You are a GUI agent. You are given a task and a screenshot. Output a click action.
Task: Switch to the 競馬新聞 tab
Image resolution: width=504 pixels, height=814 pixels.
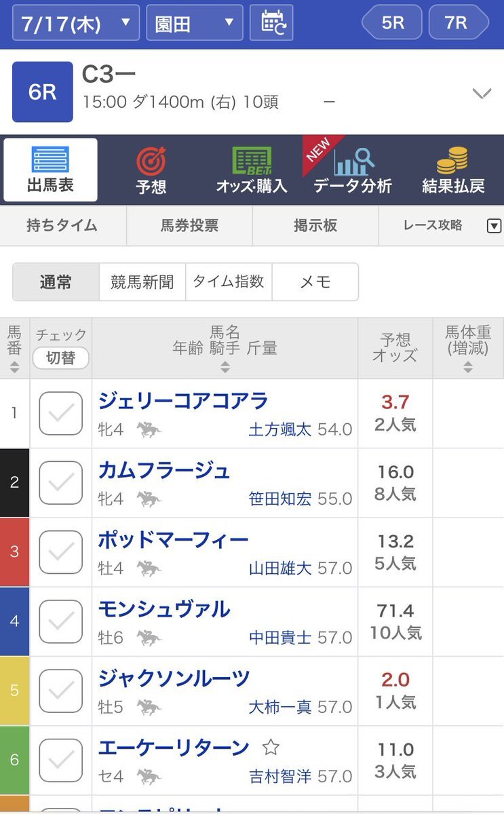(142, 282)
